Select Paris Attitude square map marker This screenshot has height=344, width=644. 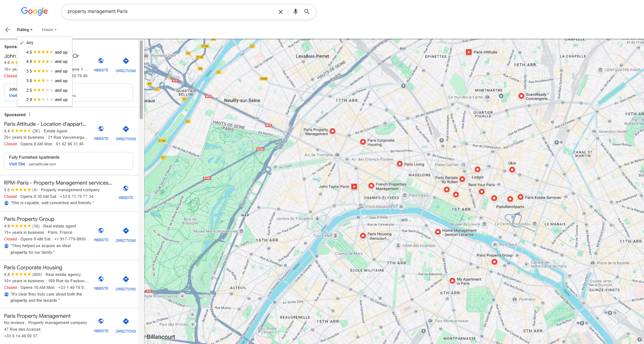[468, 52]
